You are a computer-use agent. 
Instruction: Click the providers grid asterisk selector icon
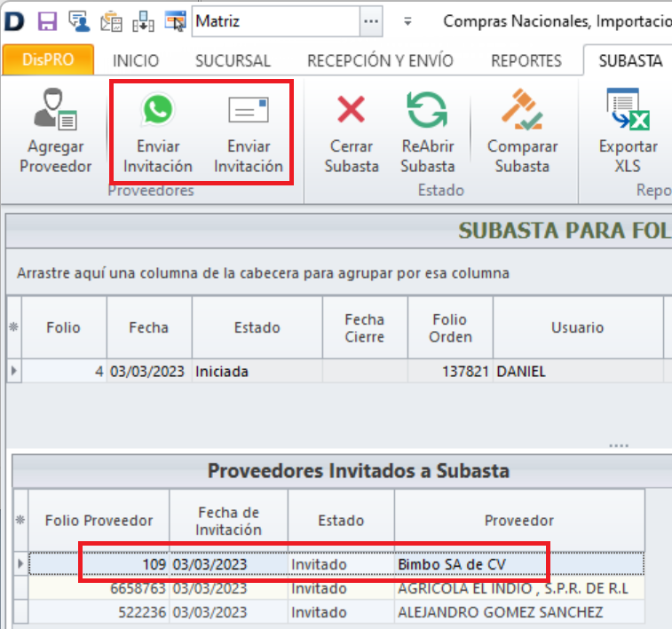pyautogui.click(x=20, y=520)
